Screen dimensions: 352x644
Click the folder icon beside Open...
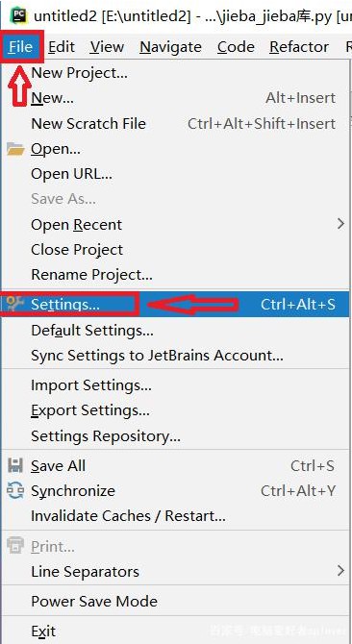click(x=16, y=149)
